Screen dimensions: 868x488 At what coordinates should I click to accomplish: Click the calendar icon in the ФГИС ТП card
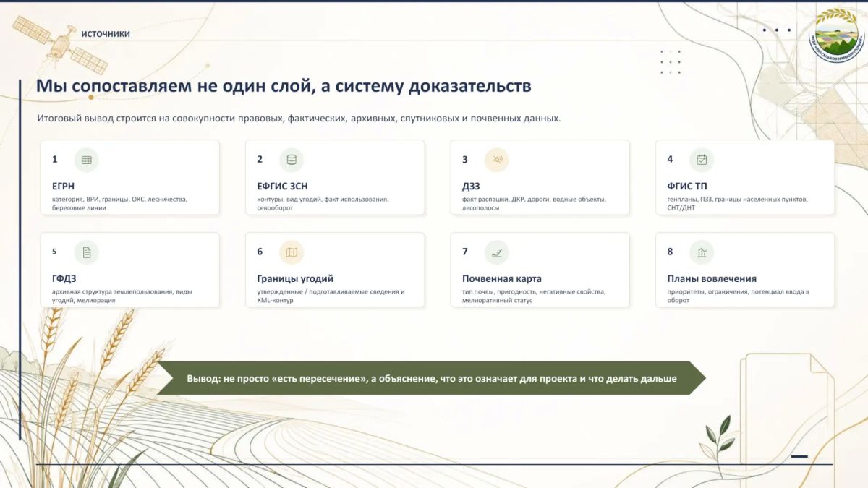pyautogui.click(x=702, y=160)
